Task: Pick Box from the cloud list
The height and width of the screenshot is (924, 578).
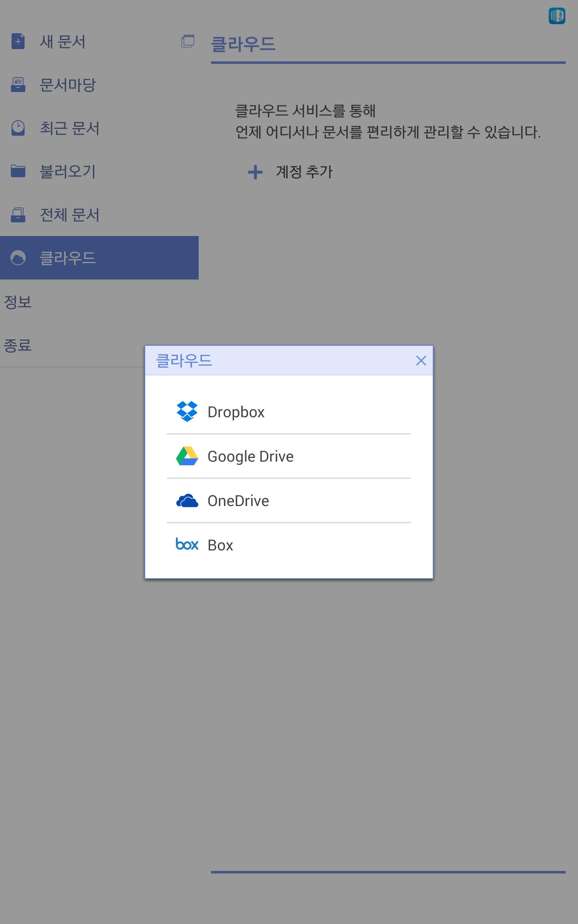Action: click(x=289, y=545)
